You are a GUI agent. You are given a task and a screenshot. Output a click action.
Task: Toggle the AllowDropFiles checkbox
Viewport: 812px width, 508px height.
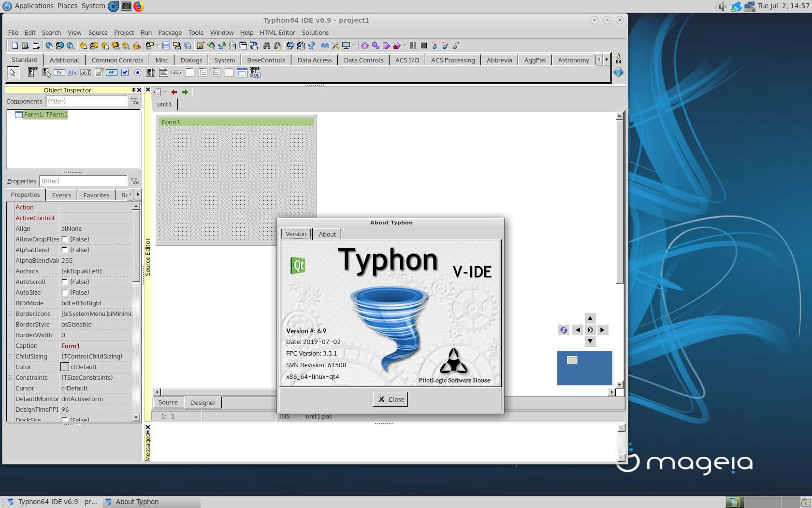pos(64,239)
